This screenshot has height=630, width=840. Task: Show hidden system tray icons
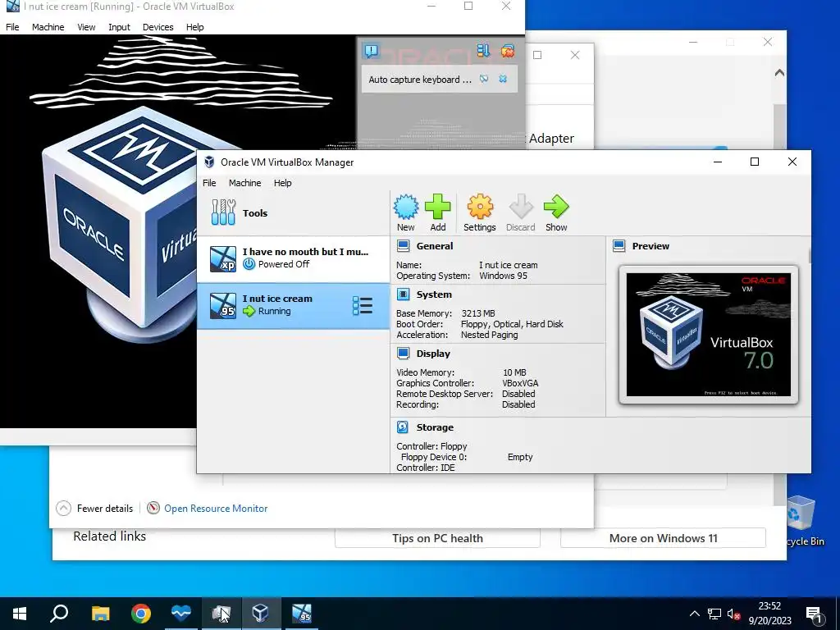(694, 614)
